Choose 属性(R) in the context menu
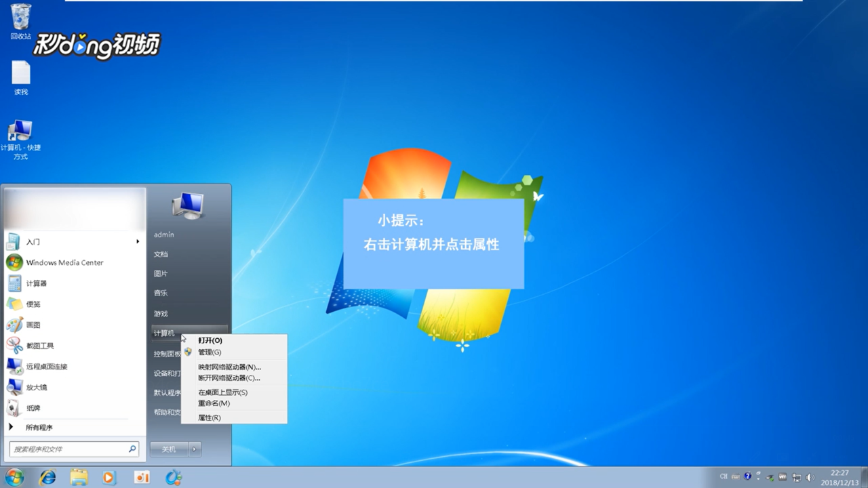This screenshot has width=868, height=488. (234, 418)
